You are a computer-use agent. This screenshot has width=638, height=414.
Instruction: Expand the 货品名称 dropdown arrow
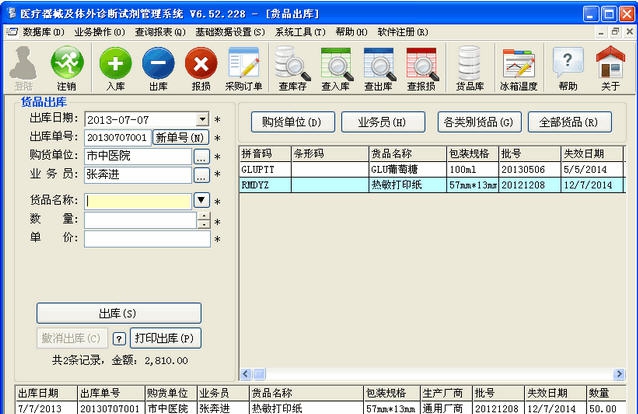click(x=201, y=200)
